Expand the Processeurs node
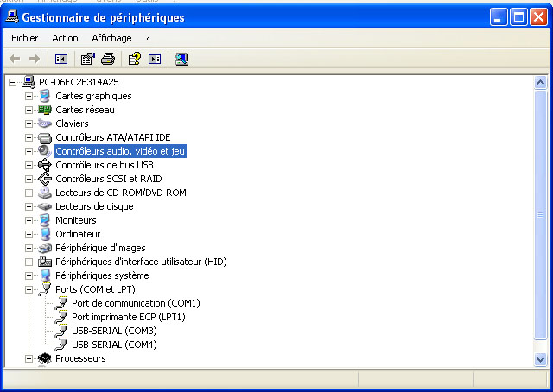The image size is (553, 392). pos(29,359)
